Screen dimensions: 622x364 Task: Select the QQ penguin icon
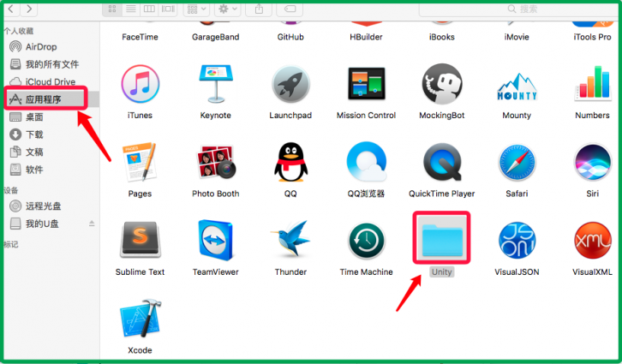(290, 162)
